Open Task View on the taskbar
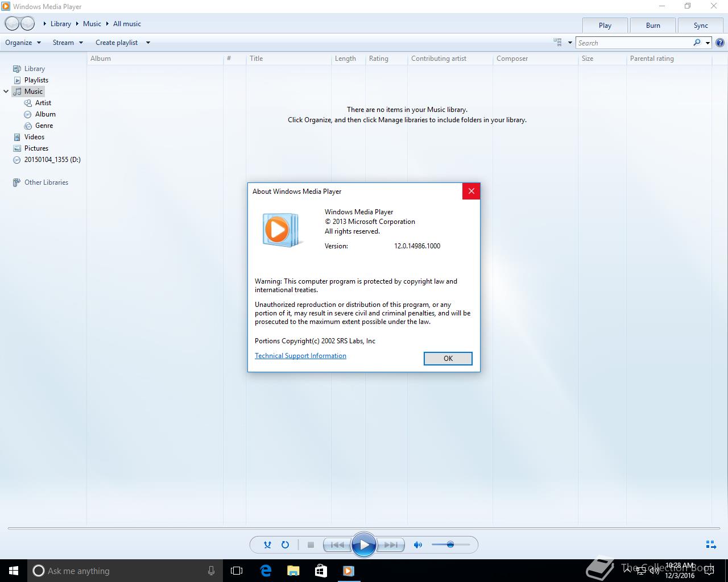This screenshot has width=728, height=582. click(x=237, y=571)
